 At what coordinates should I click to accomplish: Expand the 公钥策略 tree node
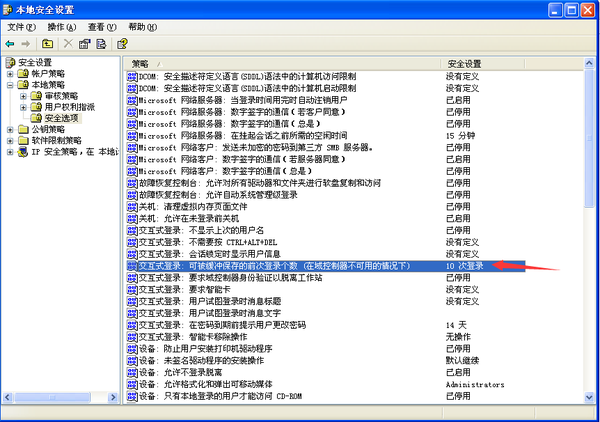10,130
